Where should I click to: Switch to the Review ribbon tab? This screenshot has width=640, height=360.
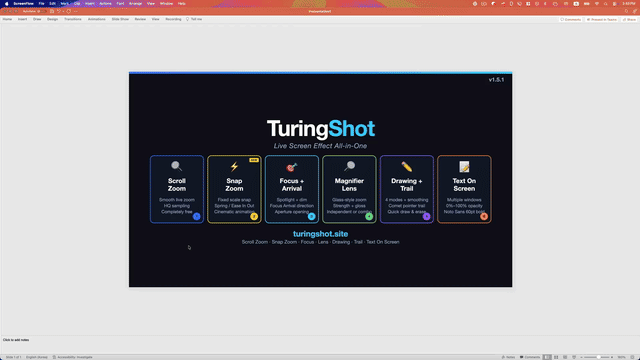click(x=140, y=19)
